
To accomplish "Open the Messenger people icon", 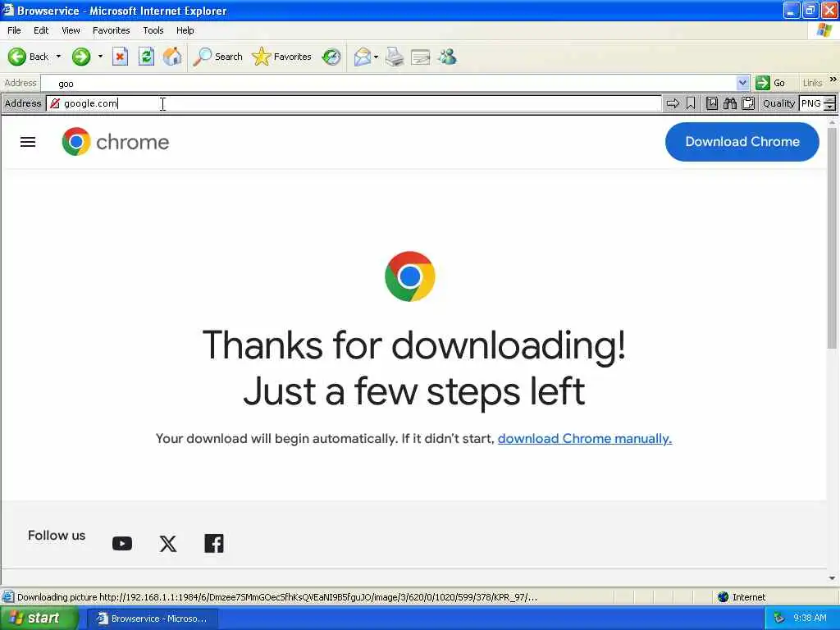I will [447, 57].
